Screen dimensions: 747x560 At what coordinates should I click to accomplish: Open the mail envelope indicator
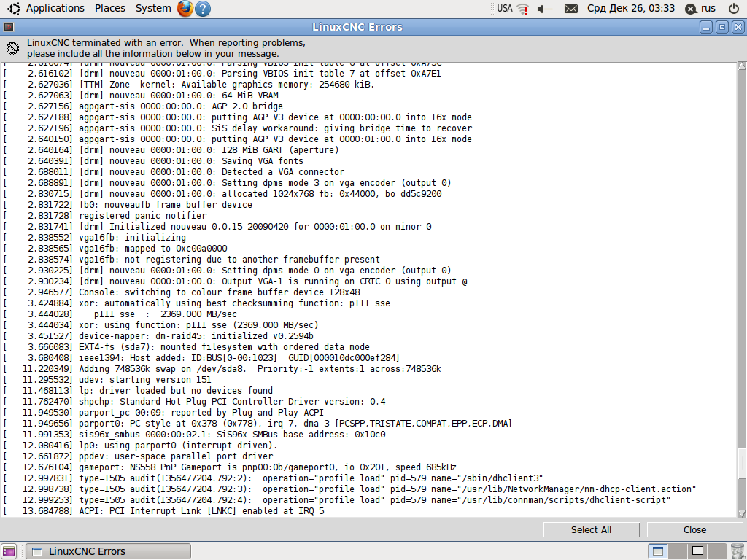click(x=570, y=9)
